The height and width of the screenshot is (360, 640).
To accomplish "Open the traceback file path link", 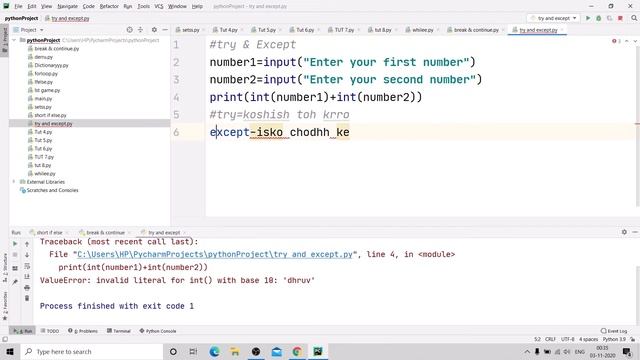I will pos(215,254).
